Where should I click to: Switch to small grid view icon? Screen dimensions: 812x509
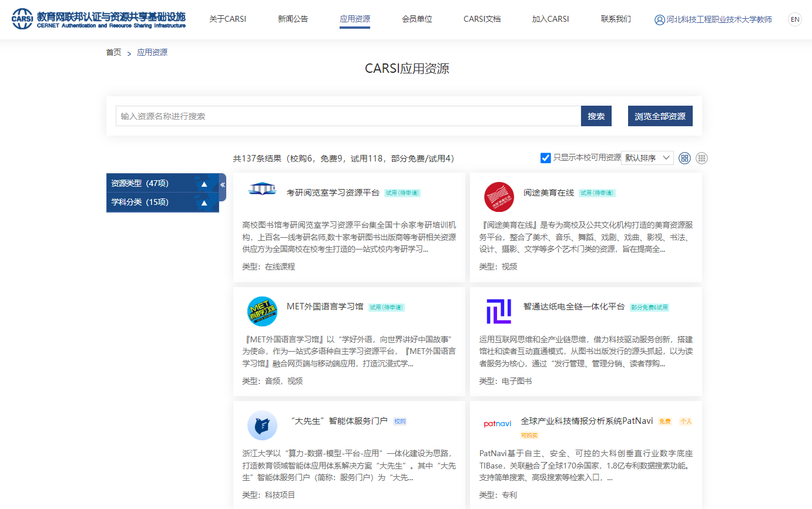tap(702, 158)
